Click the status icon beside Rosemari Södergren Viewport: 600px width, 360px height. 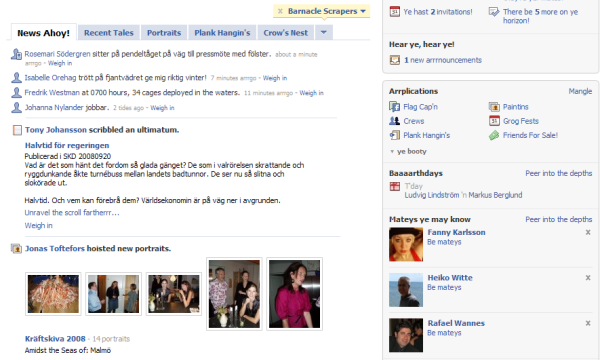click(x=16, y=54)
